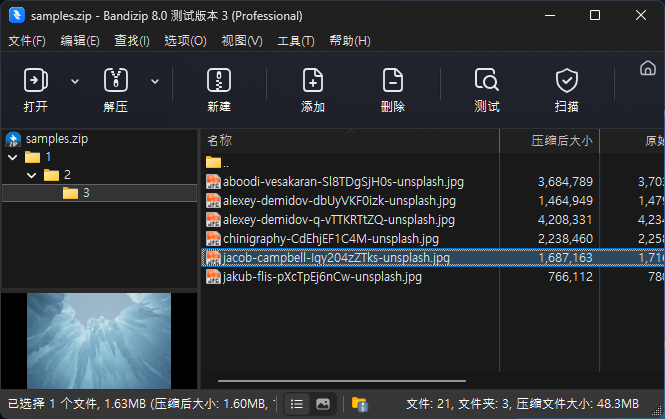This screenshot has width=665, height=419.
Task: Sort by the 压缩后大小 column header
Action: 560,140
